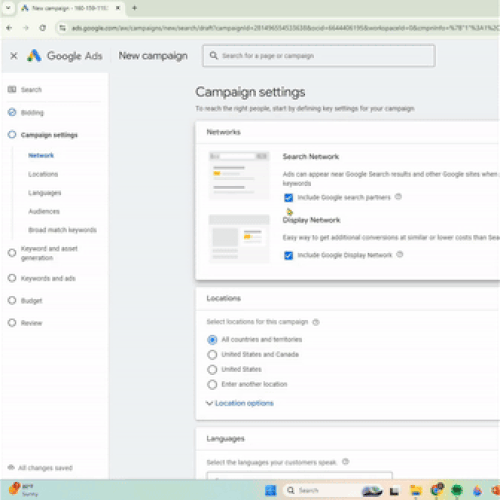Click the completed Bidding step check icon
The height and width of the screenshot is (500, 500).
[12, 112]
